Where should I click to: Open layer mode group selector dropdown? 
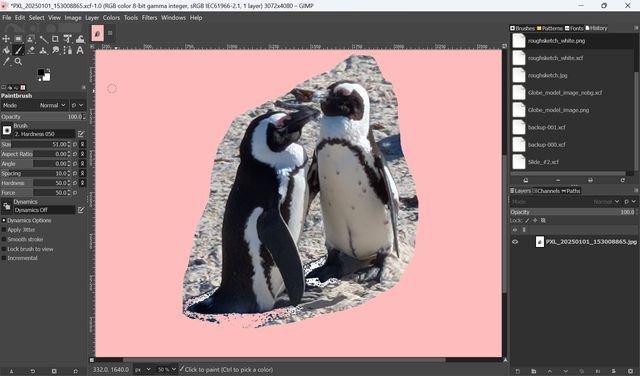tap(630, 202)
